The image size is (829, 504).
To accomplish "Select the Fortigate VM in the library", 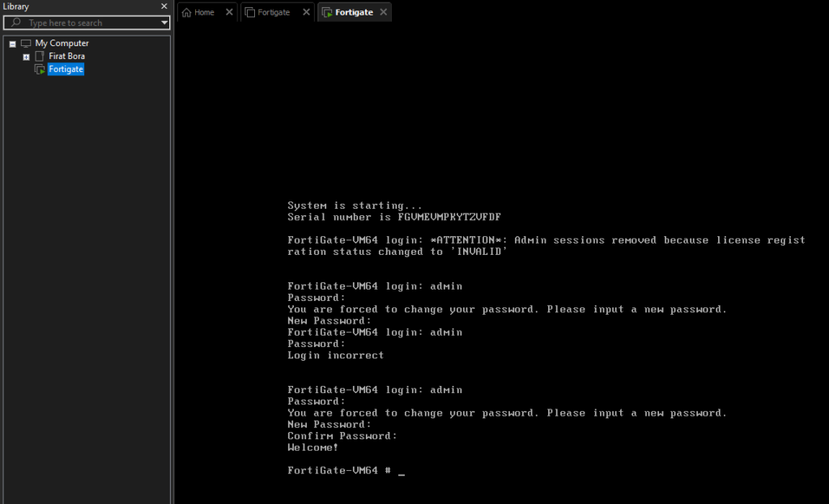I will coord(66,70).
